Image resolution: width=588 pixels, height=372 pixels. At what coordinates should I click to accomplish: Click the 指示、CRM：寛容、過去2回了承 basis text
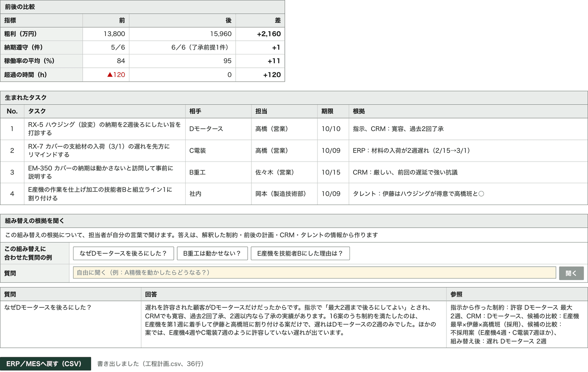tap(398, 129)
